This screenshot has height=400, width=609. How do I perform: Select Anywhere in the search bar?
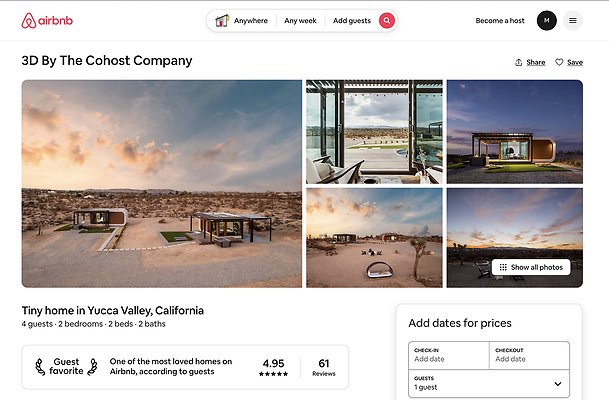pyautogui.click(x=251, y=21)
